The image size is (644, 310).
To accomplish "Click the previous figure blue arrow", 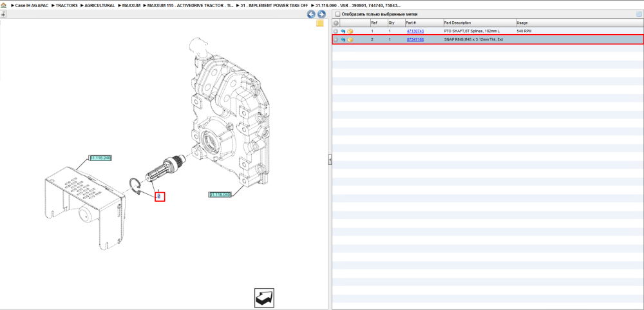I will 311,14.
